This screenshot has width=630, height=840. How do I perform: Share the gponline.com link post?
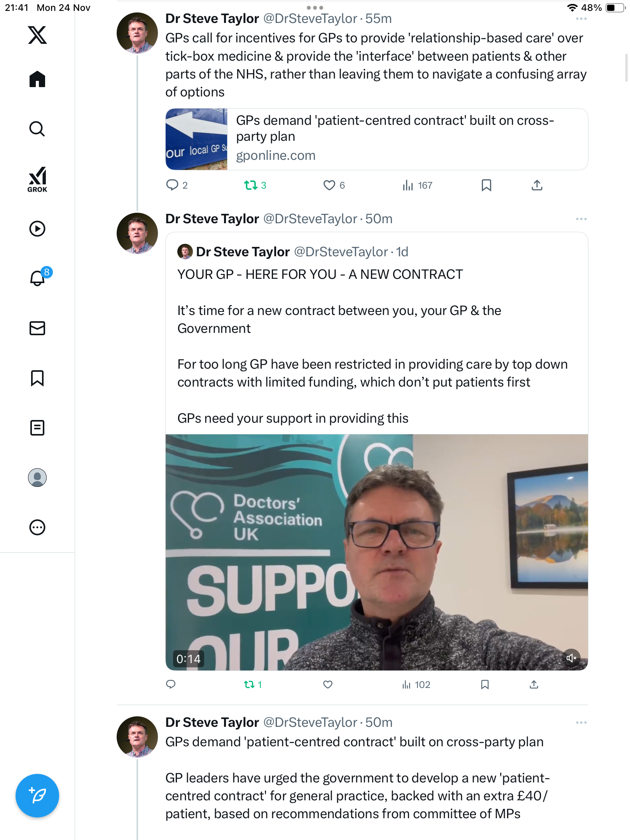pos(537,185)
